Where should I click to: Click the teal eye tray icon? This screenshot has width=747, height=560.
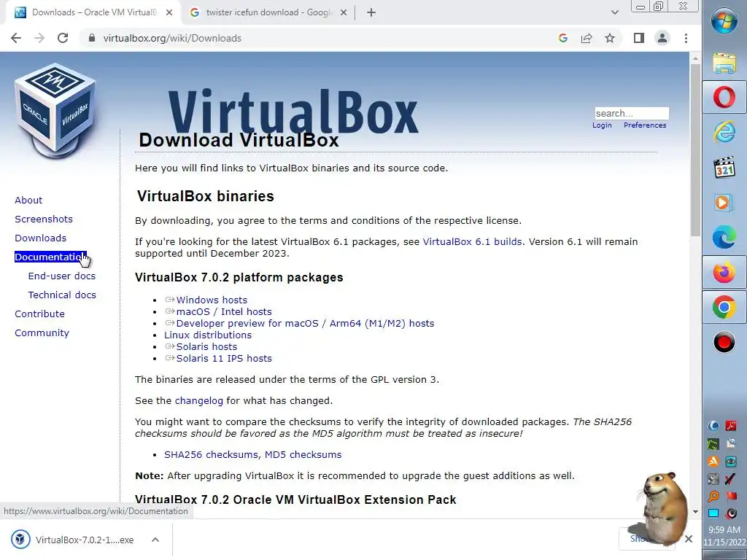coord(731,461)
